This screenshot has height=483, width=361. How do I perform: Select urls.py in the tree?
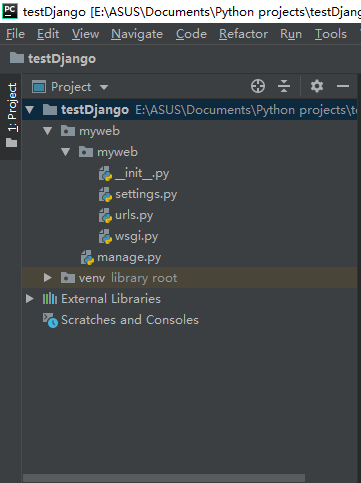tap(134, 215)
